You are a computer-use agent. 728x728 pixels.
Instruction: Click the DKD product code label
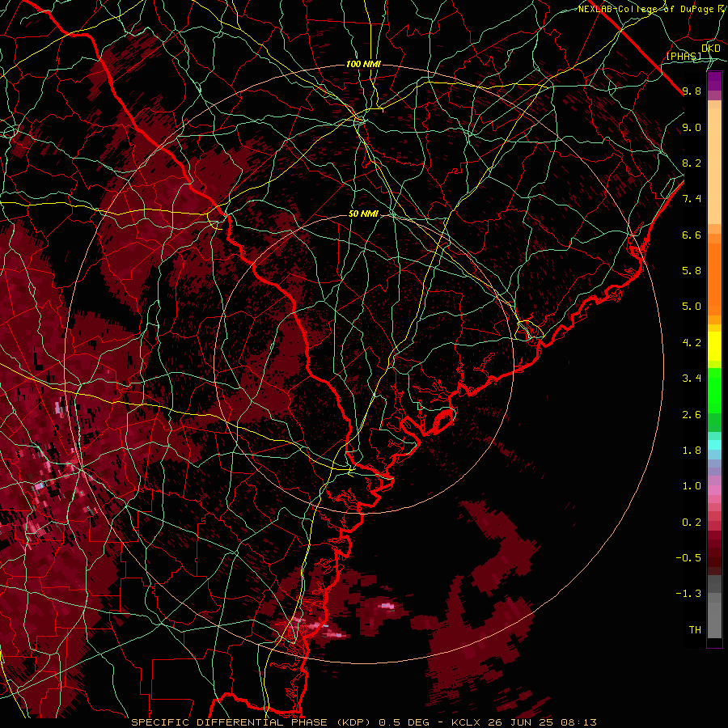tap(711, 49)
